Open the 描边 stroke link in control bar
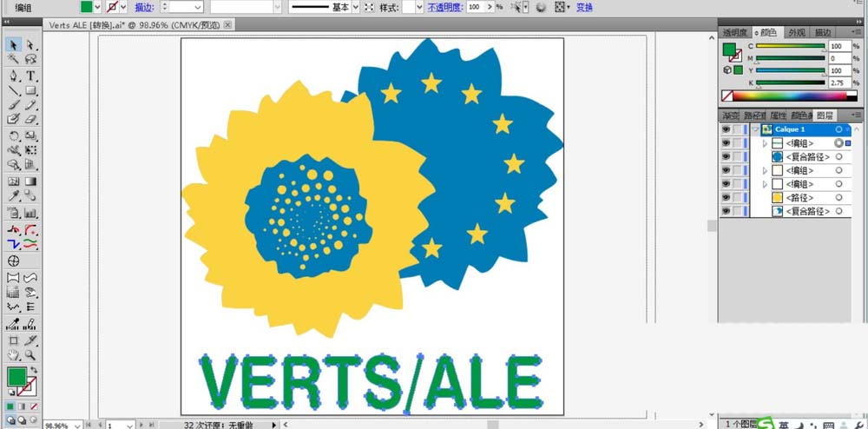868x429 pixels. click(x=144, y=7)
